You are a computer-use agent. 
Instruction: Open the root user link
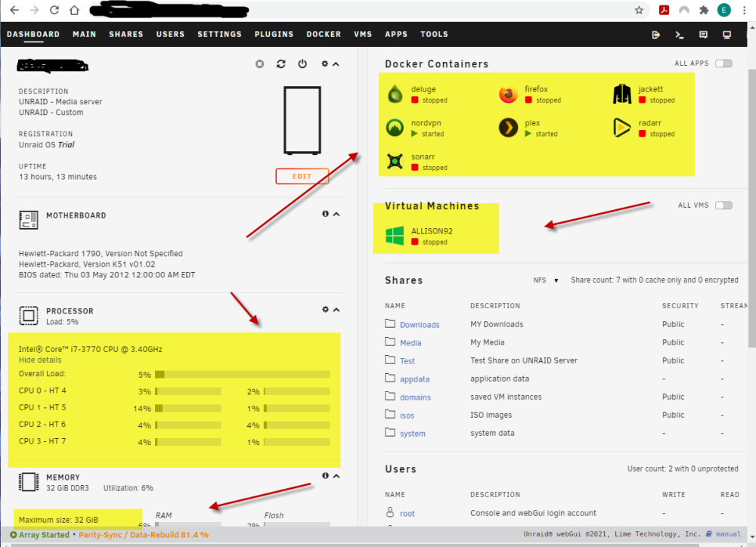click(407, 514)
